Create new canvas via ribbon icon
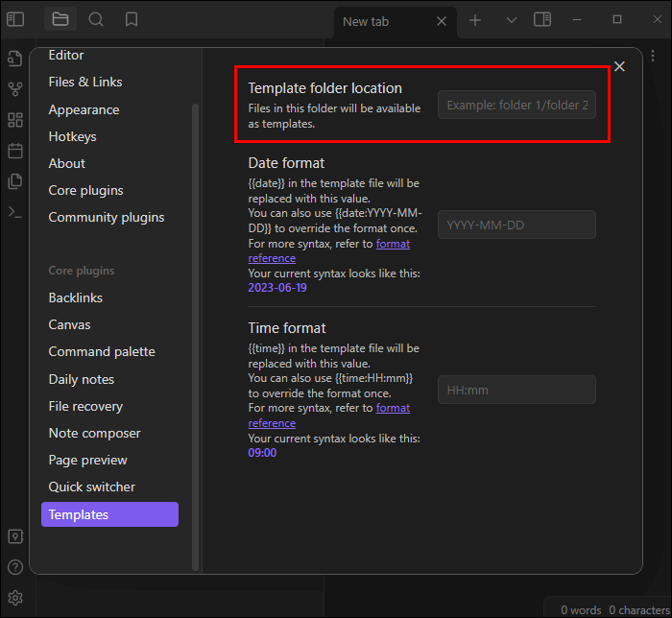 (14, 120)
